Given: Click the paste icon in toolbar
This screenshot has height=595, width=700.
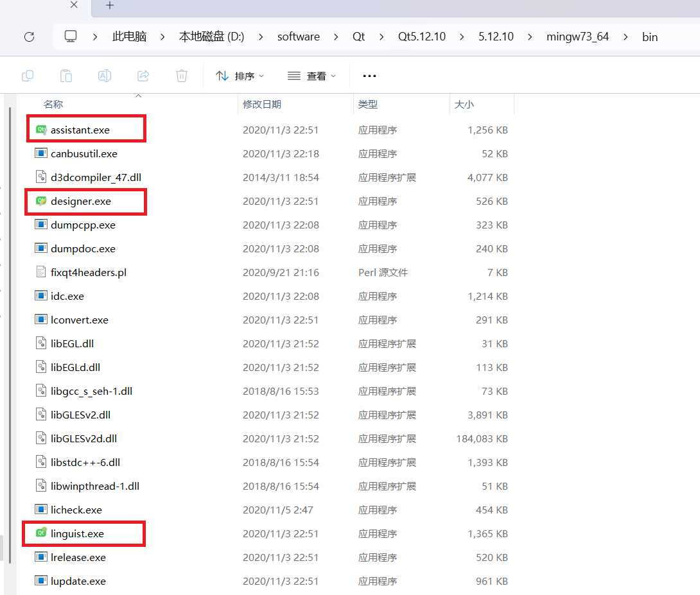Looking at the screenshot, I should 66,76.
